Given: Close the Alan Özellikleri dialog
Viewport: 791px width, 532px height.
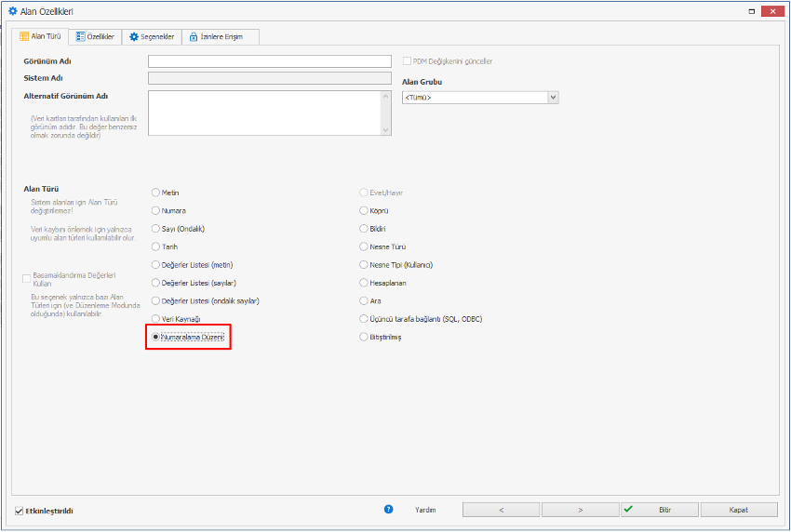Looking at the screenshot, I should (x=772, y=11).
